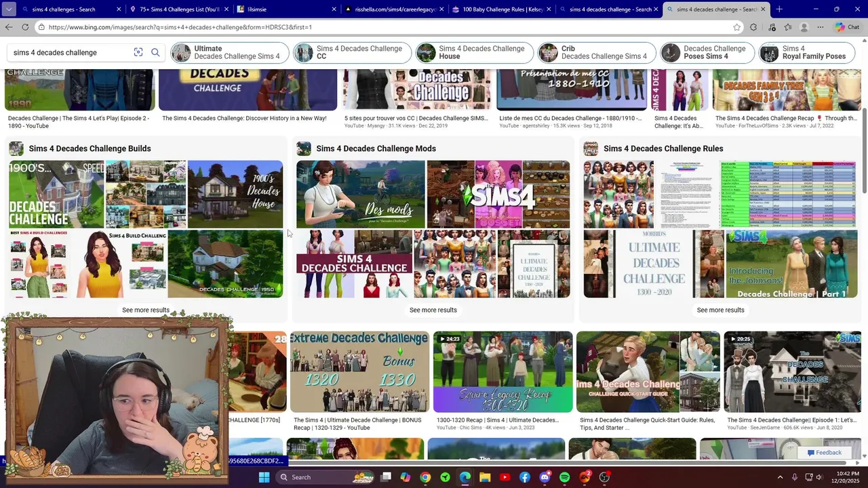Open the colorful rules spreadsheet thumbnail
Image resolution: width=868 pixels, height=488 pixels.
(788, 194)
